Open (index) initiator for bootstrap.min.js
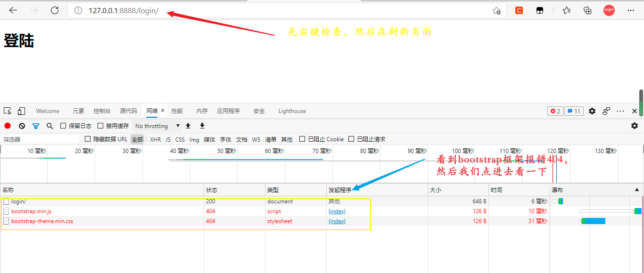 337,211
